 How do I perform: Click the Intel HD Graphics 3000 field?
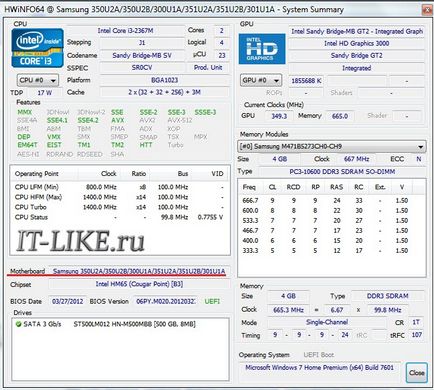tap(356, 43)
